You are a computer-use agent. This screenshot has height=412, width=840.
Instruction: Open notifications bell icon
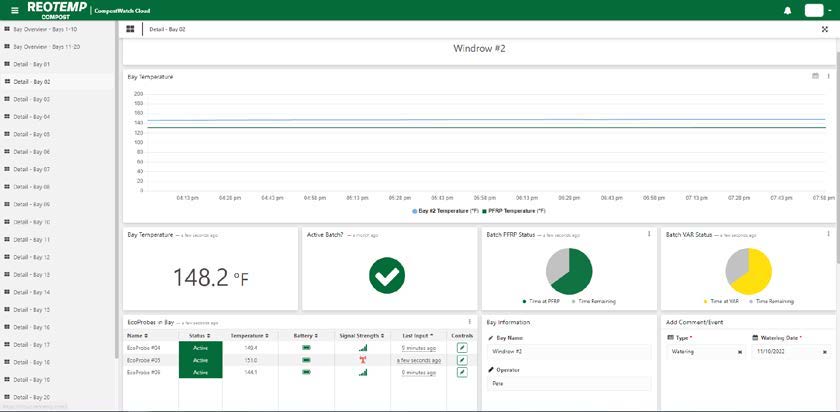point(788,11)
